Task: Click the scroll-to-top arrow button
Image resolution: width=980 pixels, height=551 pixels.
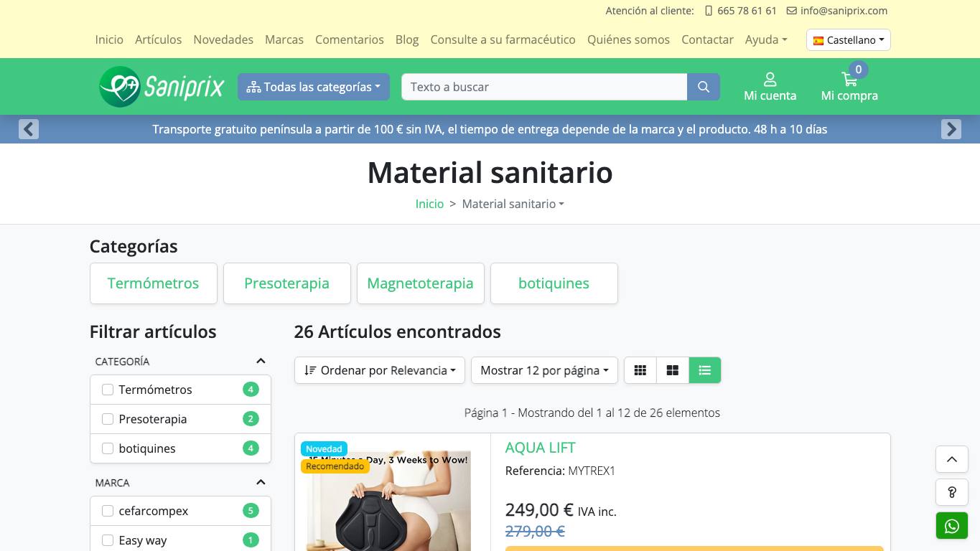Action: pyautogui.click(x=952, y=459)
